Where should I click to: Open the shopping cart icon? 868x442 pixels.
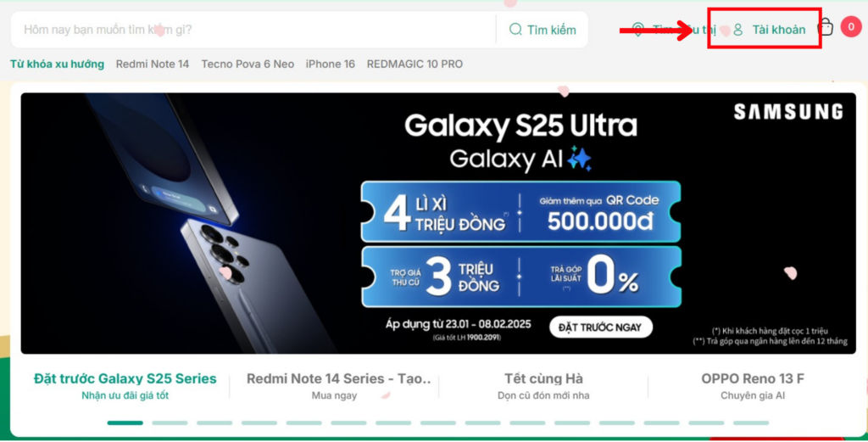pyautogui.click(x=826, y=27)
